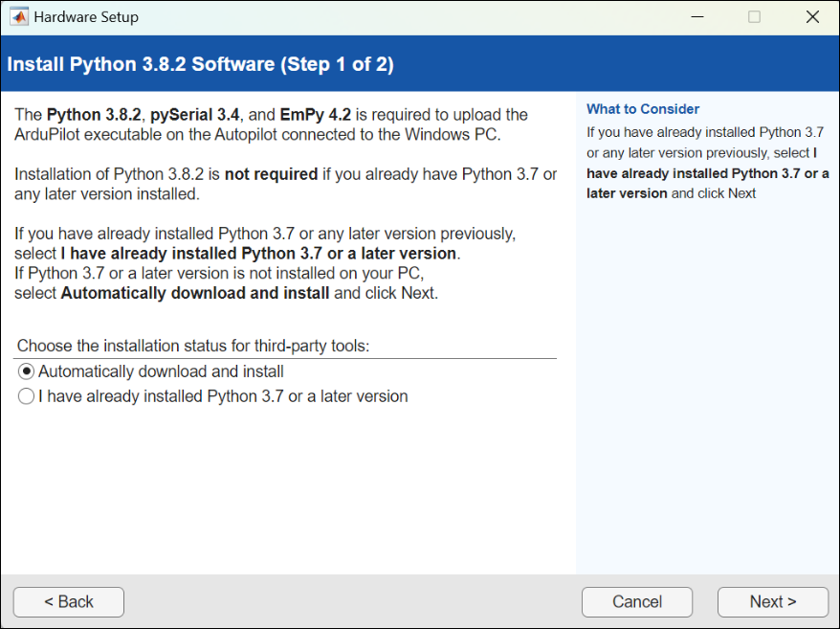Click the bold EmPy 4.2 text
This screenshot has width=840, height=629.
(x=317, y=115)
